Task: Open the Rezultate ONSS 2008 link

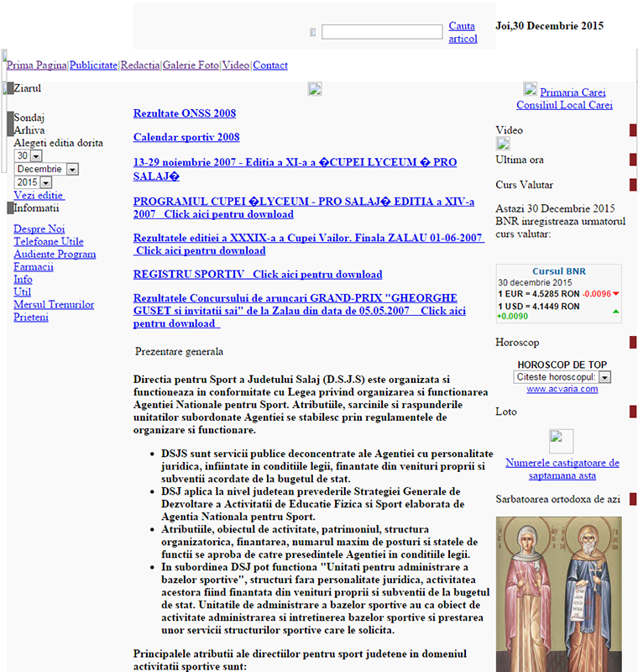Action: 185,113
